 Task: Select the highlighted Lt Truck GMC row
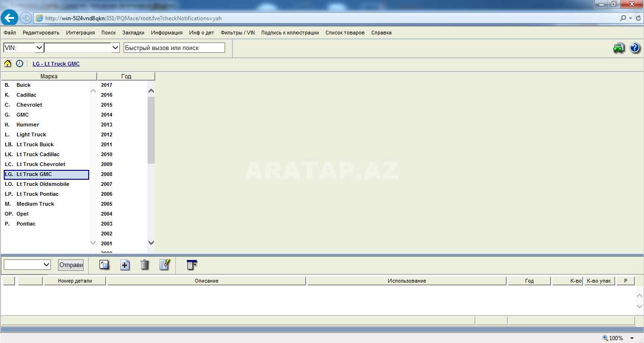pyautogui.click(x=46, y=175)
